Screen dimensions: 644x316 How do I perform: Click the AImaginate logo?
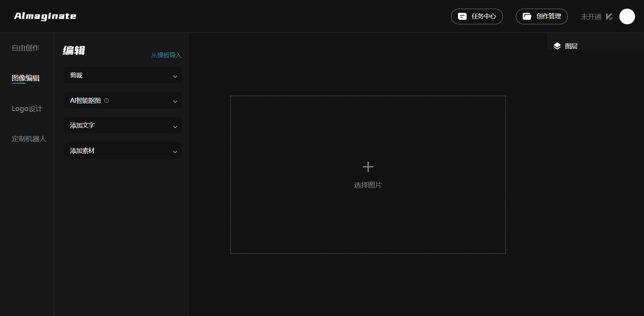(45, 16)
